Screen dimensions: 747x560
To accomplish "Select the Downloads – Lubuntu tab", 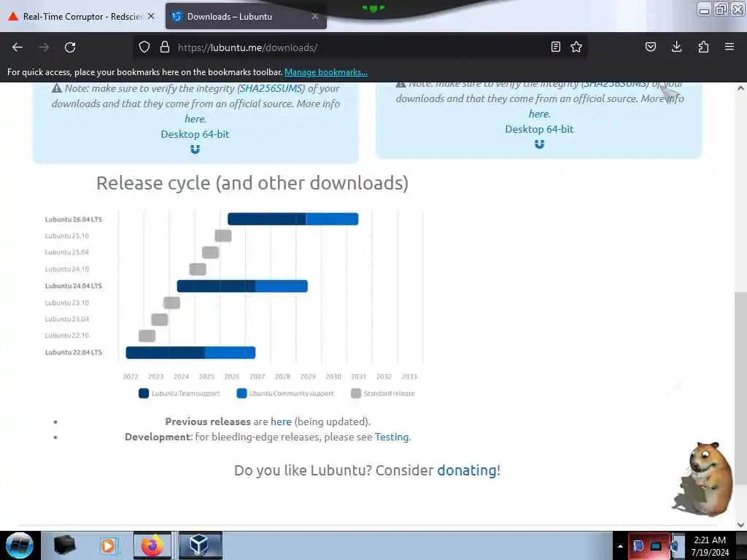I will click(246, 16).
